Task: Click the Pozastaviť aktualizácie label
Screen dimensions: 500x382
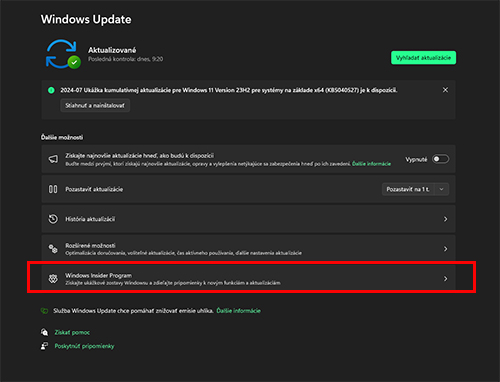Action: (94, 189)
